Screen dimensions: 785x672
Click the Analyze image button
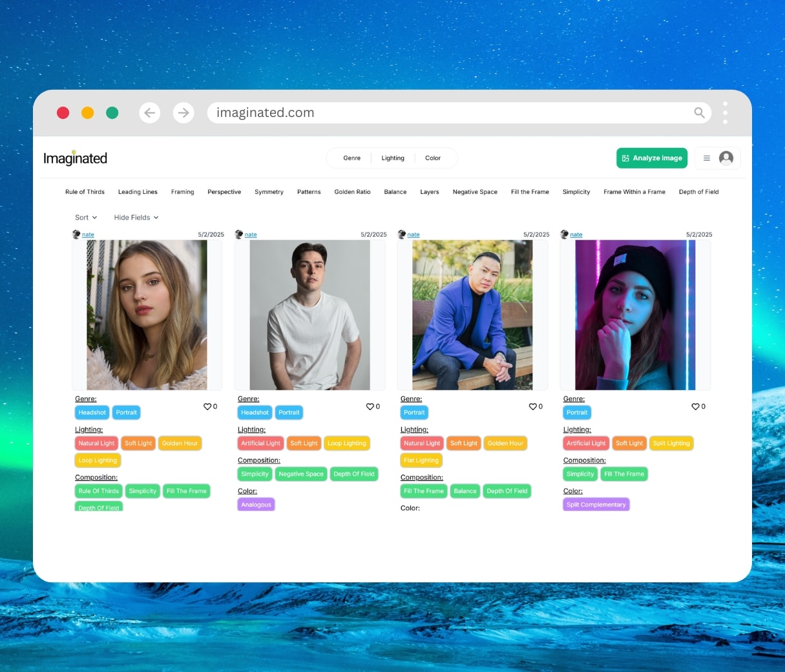pos(652,158)
